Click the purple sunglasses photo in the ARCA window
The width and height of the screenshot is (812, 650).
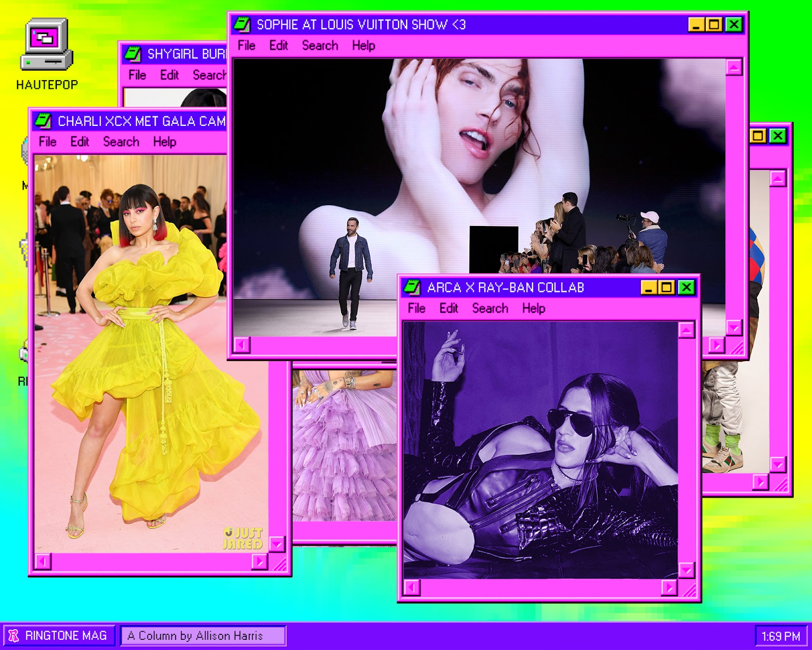click(x=540, y=450)
